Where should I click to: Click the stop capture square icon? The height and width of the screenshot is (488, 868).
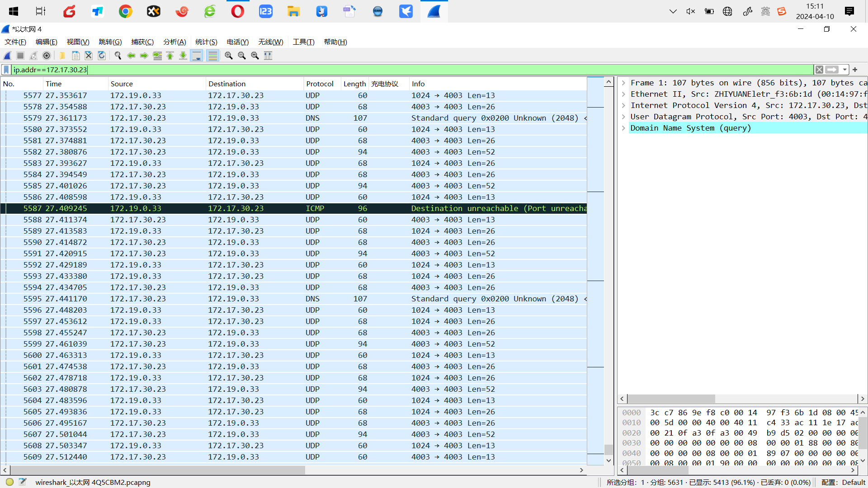(x=20, y=56)
